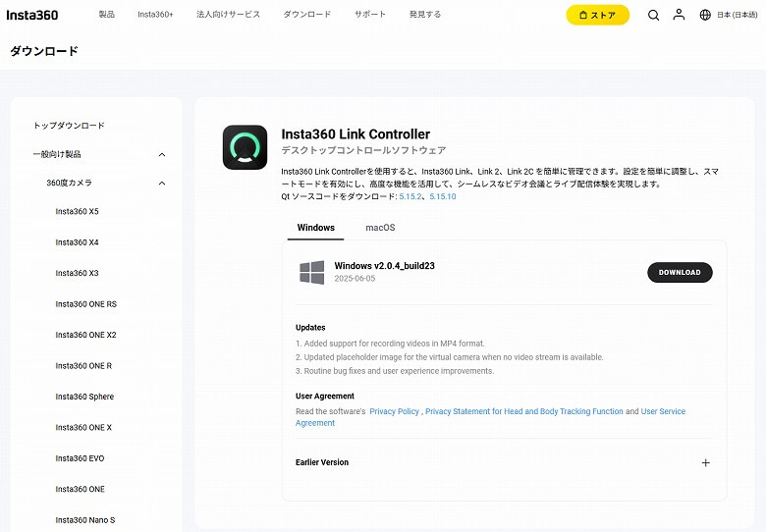Collapse the 360度カメラ subcategory

(x=162, y=183)
